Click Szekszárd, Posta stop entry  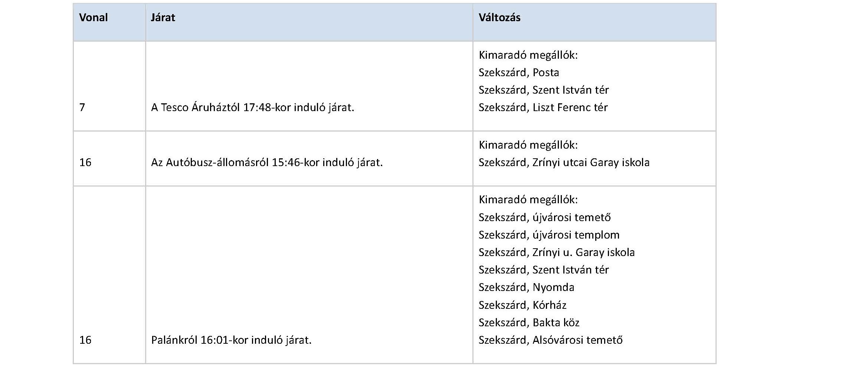click(x=519, y=72)
